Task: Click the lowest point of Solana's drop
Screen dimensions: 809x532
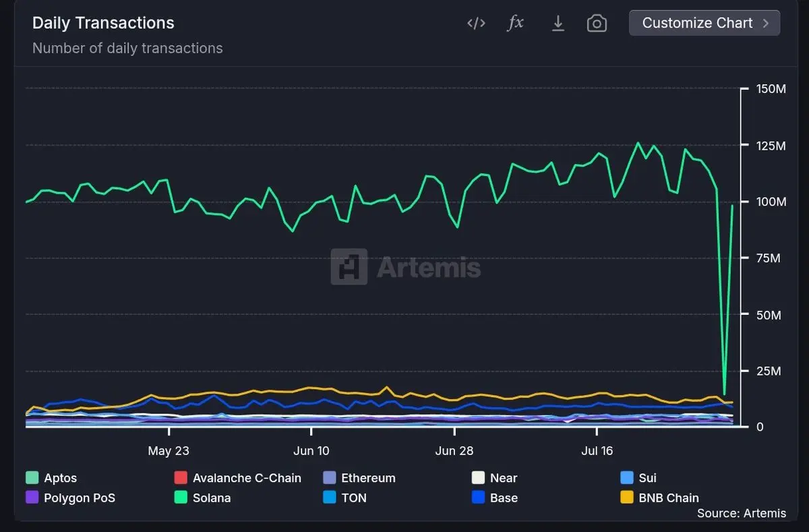Action: [724, 394]
